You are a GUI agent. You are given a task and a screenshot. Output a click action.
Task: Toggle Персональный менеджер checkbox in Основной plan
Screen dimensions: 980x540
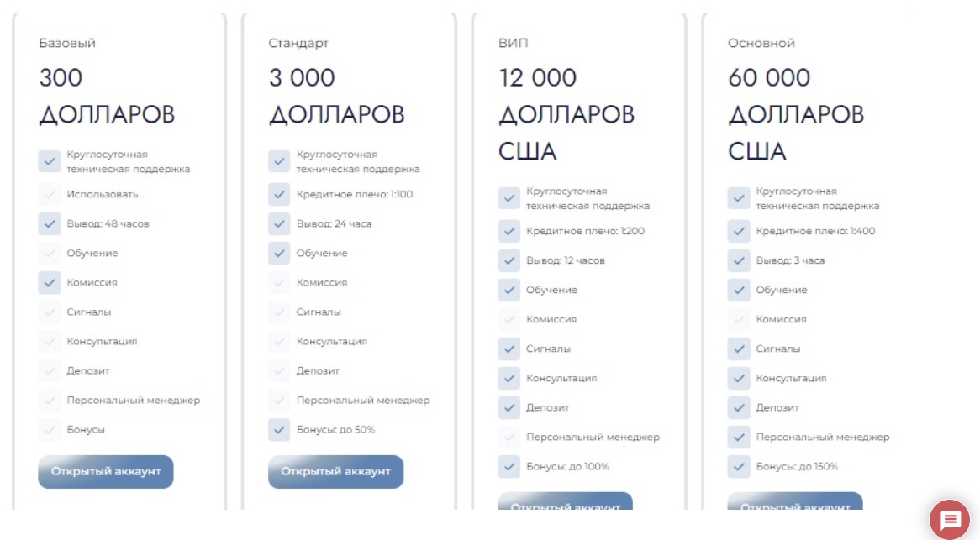(x=738, y=438)
